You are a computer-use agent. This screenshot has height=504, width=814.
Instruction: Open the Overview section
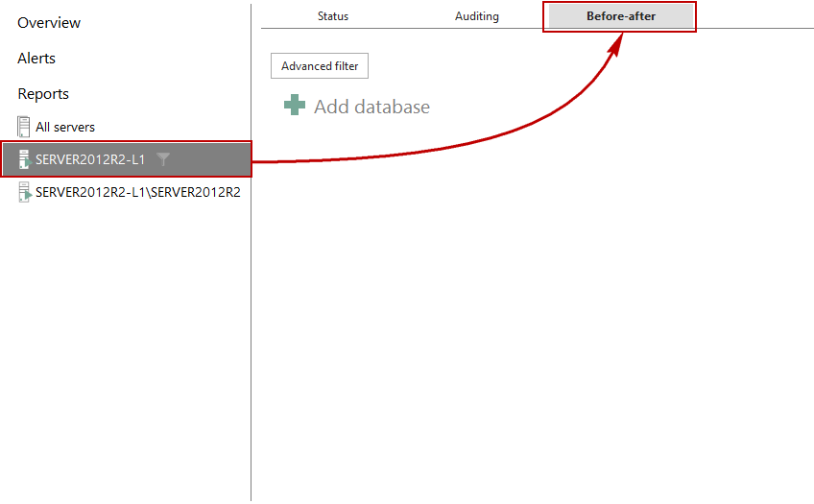(x=49, y=22)
